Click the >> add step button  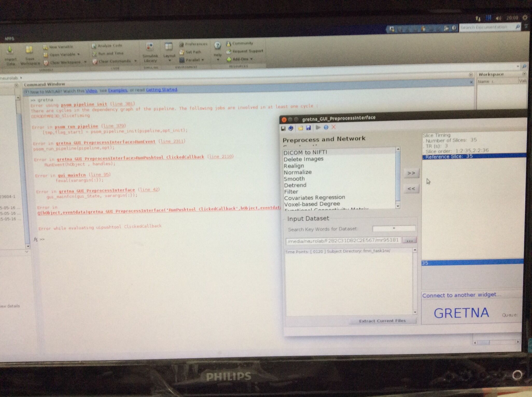[411, 173]
